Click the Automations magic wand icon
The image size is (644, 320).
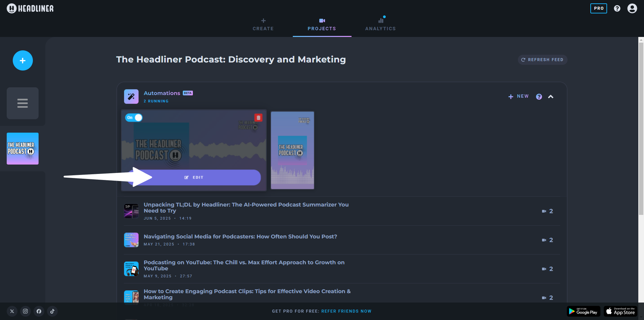pyautogui.click(x=131, y=96)
